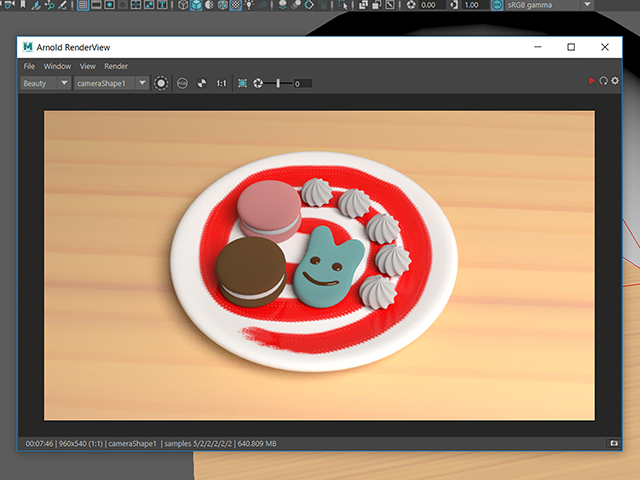Click the multisample anti-aliasing icon
The width and height of the screenshot is (640, 480).
pos(309,5)
